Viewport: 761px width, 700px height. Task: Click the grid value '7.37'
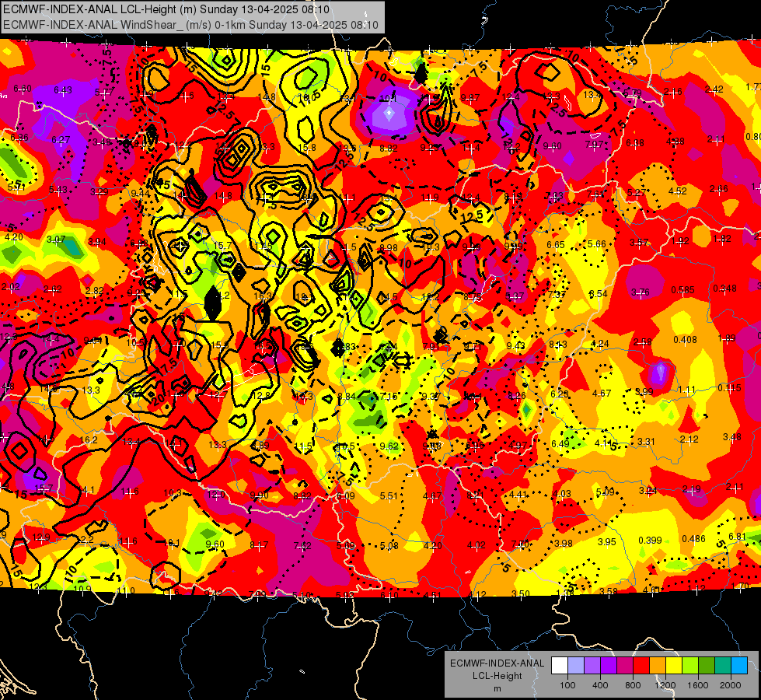point(557,294)
